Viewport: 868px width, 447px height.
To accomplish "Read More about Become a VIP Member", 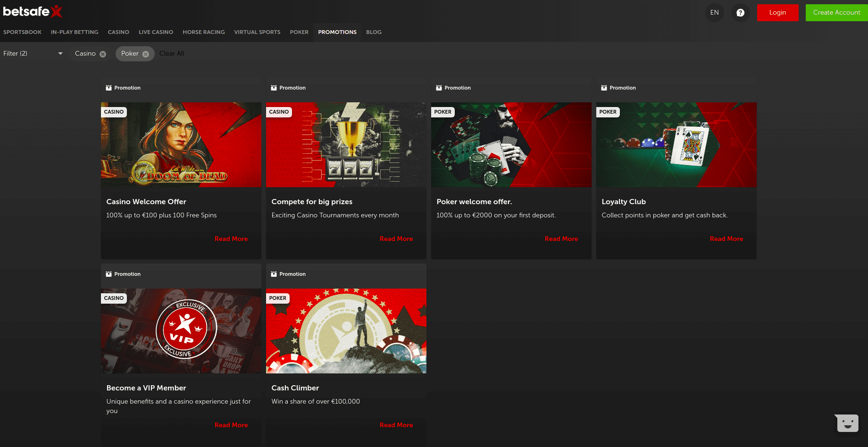I will [231, 425].
